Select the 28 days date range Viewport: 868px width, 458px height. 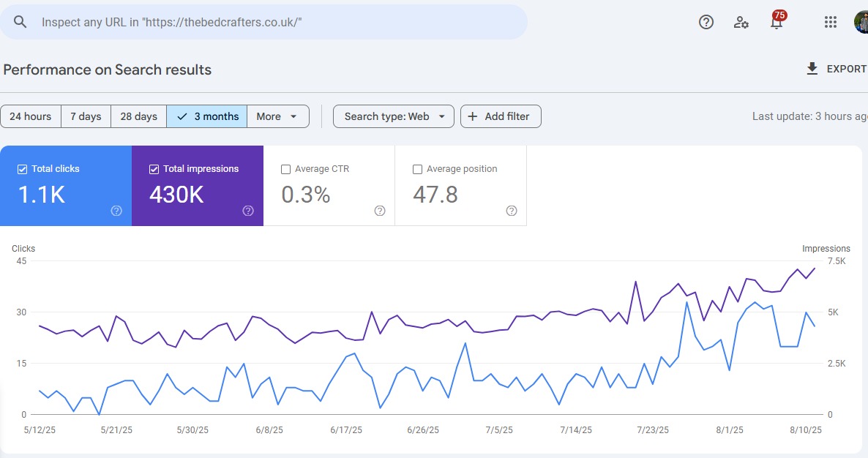click(138, 116)
